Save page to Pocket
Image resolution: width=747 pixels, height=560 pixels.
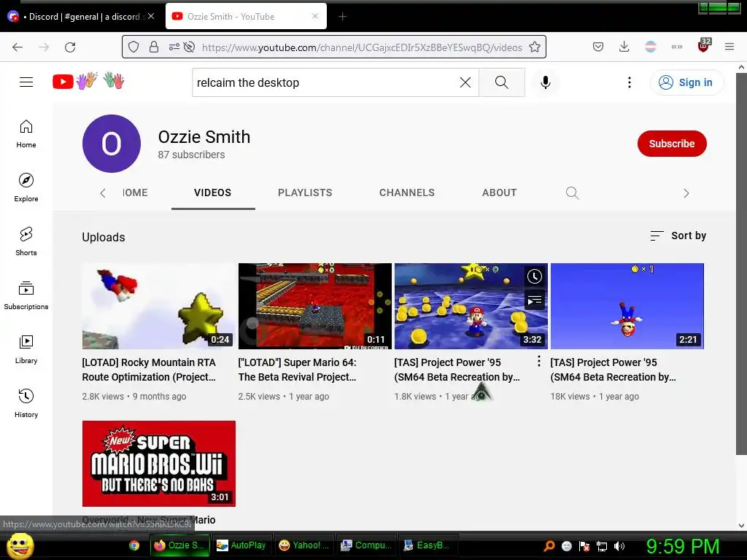598,47
